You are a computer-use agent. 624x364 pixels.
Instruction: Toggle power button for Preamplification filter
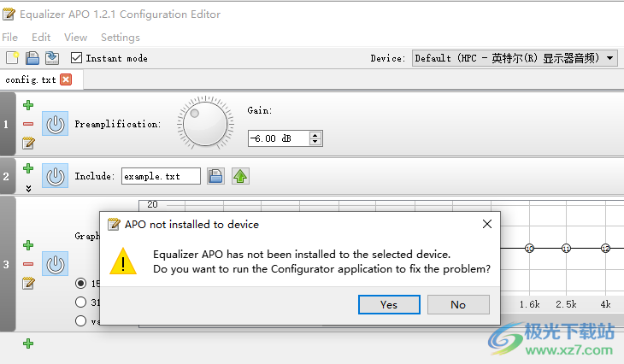(55, 124)
